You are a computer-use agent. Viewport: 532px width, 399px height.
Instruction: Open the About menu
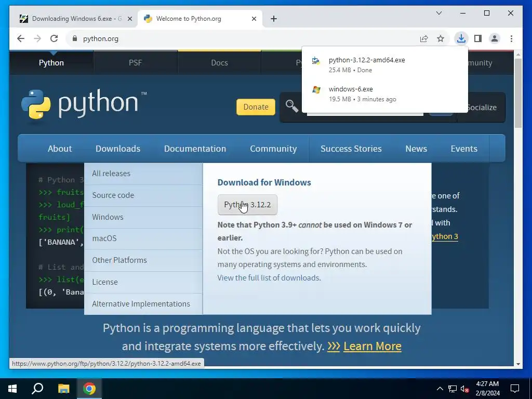[60, 149]
